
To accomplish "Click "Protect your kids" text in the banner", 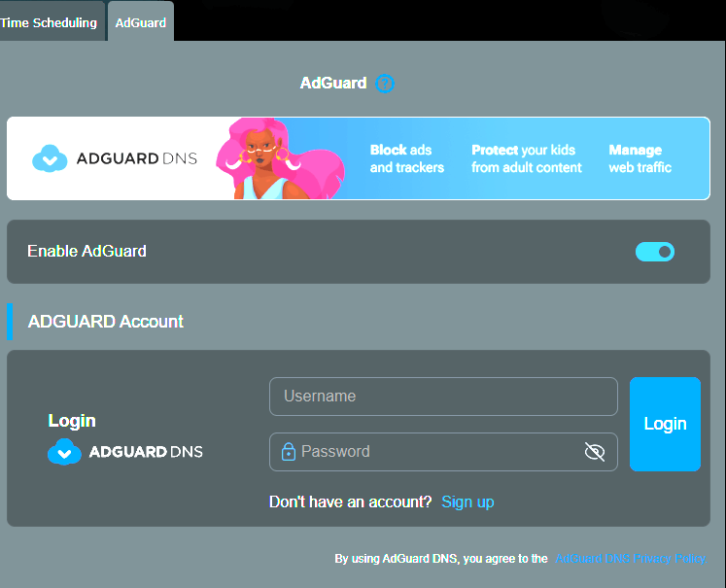I will pos(526,158).
